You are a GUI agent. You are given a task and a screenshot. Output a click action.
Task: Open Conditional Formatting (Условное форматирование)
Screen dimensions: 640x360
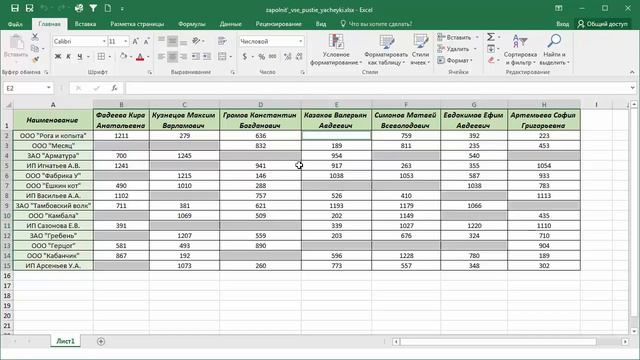(x=336, y=50)
